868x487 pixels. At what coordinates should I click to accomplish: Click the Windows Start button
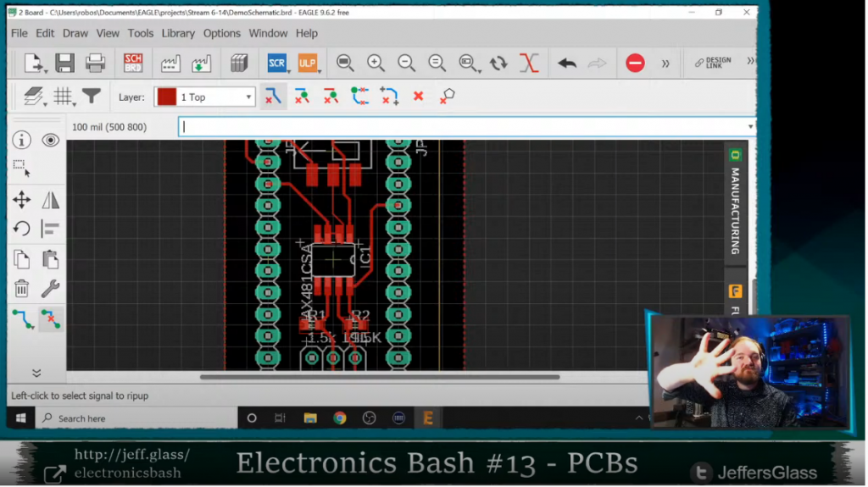[21, 418]
